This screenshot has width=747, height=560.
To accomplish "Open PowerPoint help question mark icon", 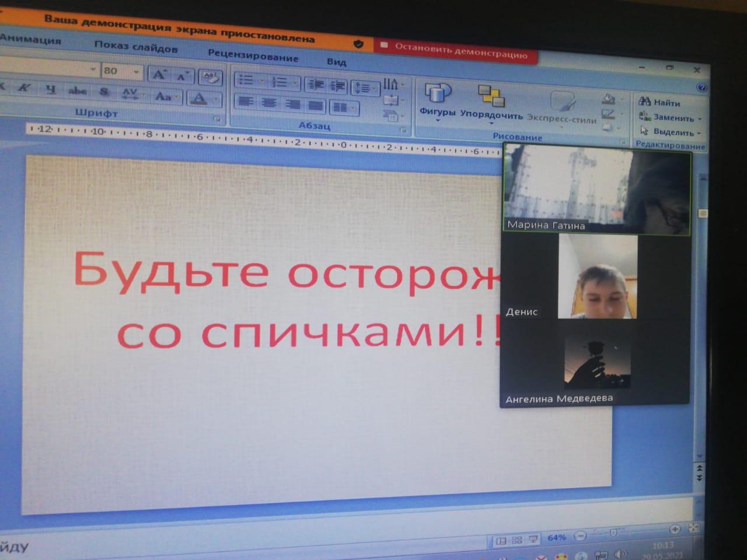I will (701, 87).
